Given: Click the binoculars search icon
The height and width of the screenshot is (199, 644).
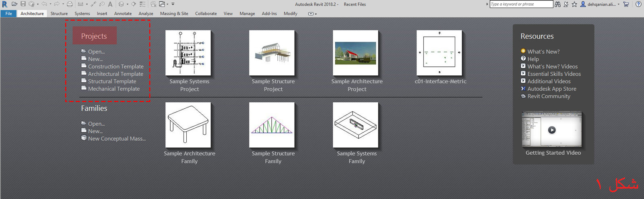Looking at the screenshot, I should click(x=557, y=4).
